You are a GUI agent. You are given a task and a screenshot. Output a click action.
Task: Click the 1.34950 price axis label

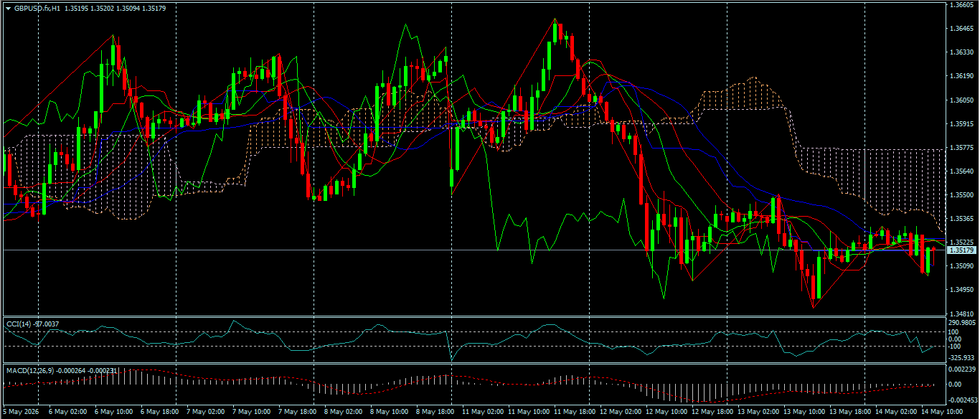point(961,289)
